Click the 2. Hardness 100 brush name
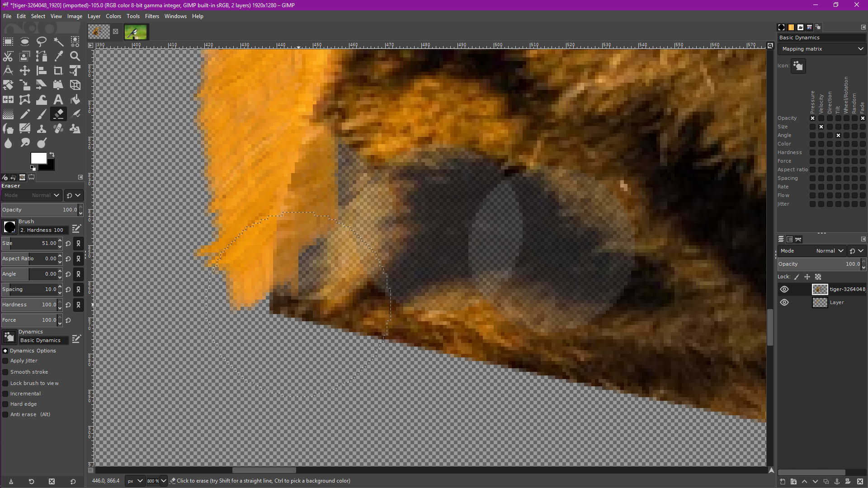The image size is (868, 488). [x=43, y=230]
